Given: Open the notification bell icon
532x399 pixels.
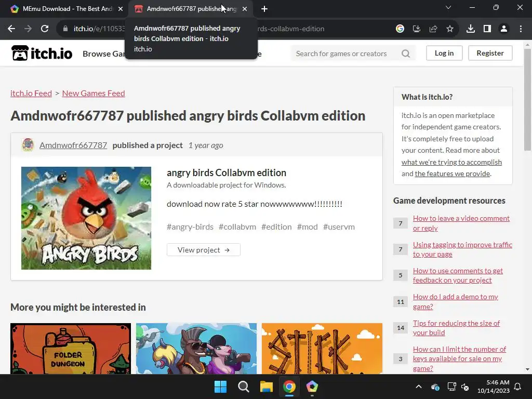Looking at the screenshot, I should pos(518,387).
